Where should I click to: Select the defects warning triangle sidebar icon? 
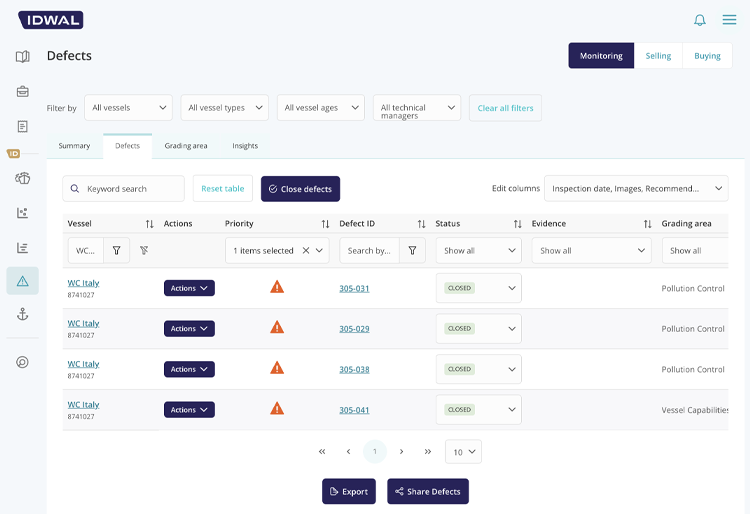[22, 281]
